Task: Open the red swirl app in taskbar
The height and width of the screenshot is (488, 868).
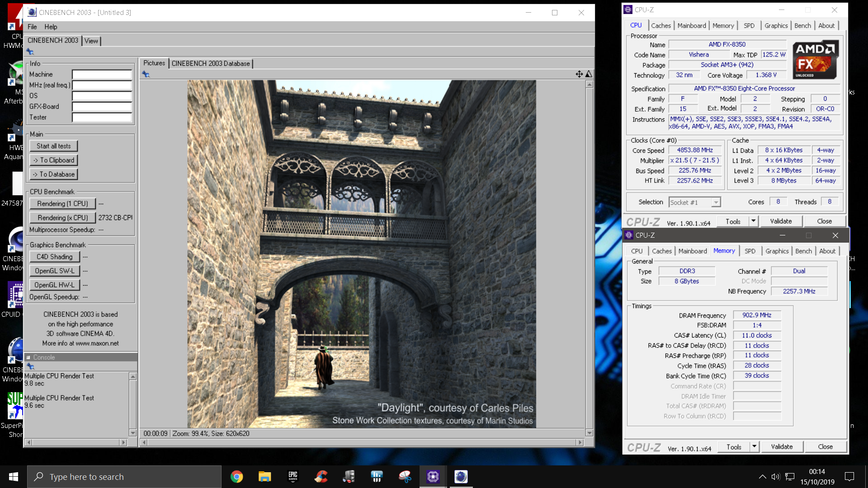Action: (321, 477)
